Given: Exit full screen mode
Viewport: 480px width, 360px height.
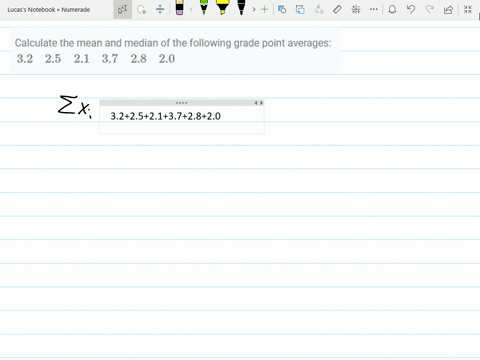Looking at the screenshot, I should (x=468, y=9).
